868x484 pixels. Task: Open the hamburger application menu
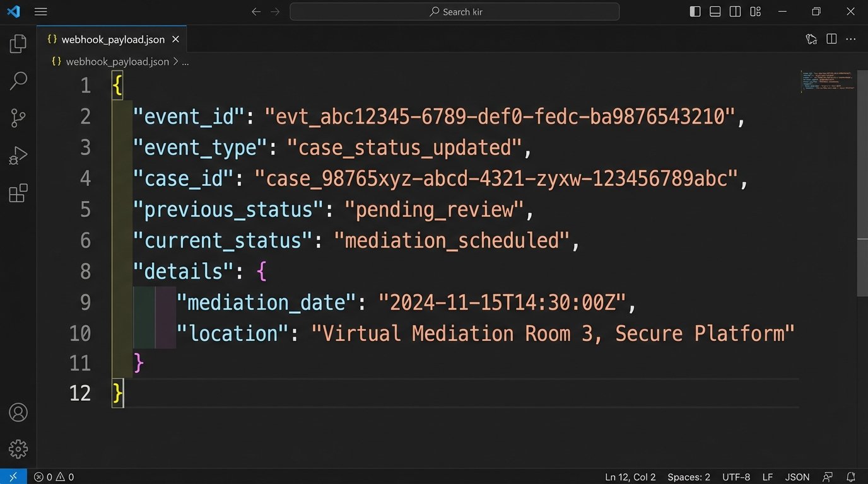40,11
